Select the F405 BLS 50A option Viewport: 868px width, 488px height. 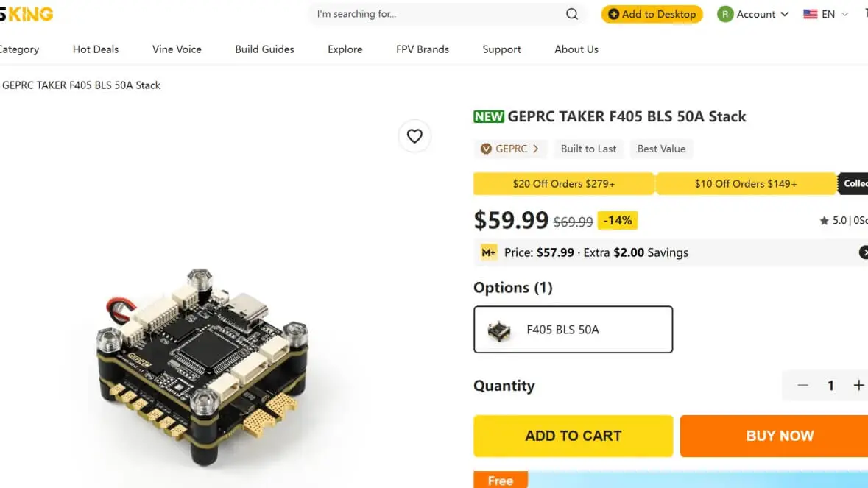coord(573,330)
